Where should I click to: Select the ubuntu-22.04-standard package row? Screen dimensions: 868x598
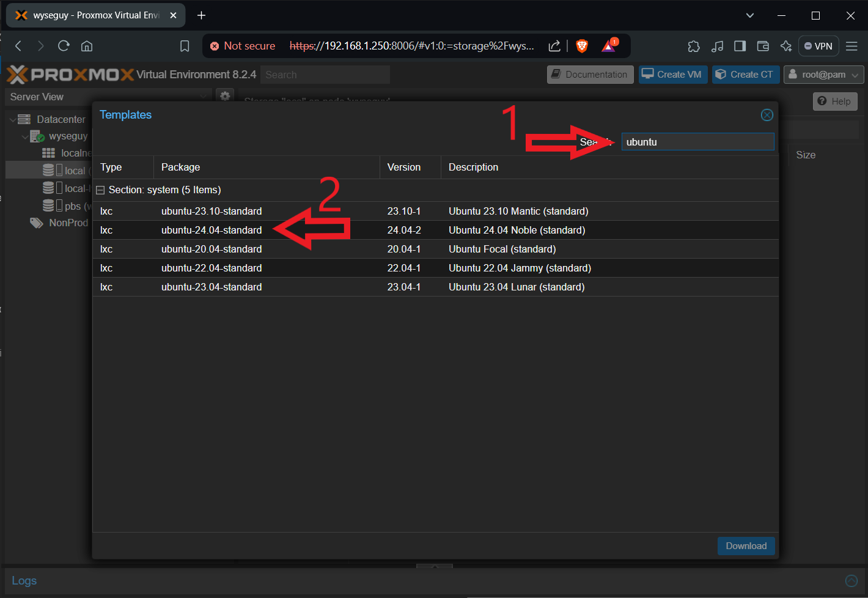435,268
